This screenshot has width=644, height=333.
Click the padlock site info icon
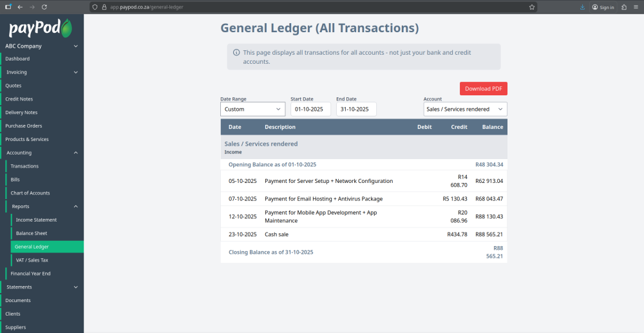(104, 7)
